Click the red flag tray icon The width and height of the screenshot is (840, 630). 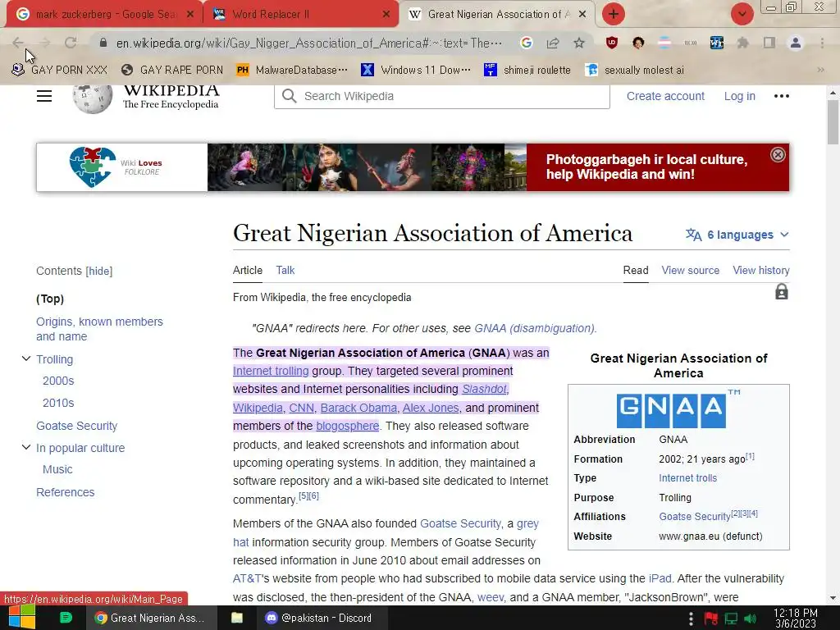711,619
